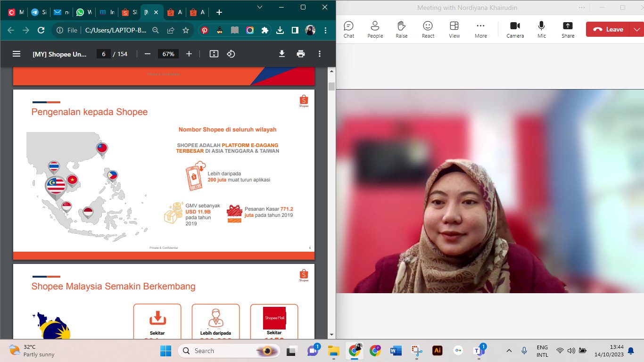Viewport: 644px width, 362px height.
Task: Expand the Leave button dropdown arrow
Action: tap(637, 29)
